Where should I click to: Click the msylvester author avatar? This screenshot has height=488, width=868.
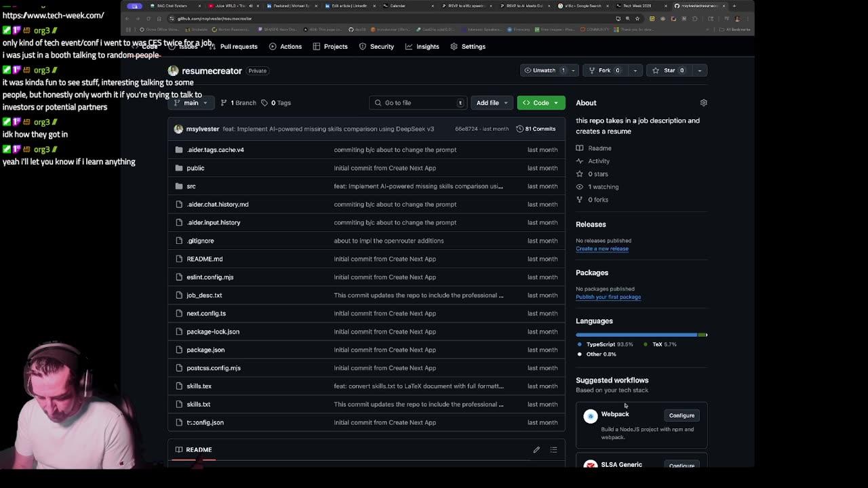(178, 129)
